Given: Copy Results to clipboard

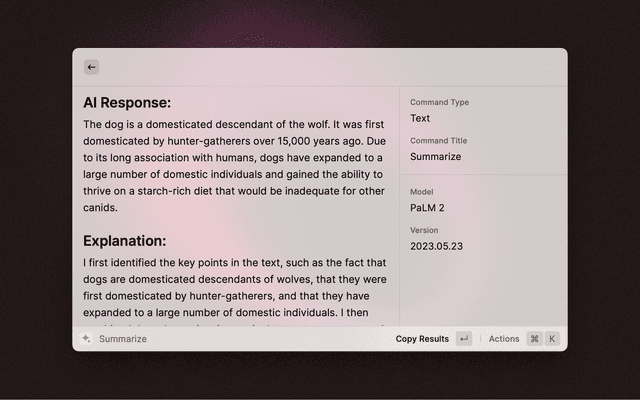Looking at the screenshot, I should tap(422, 339).
